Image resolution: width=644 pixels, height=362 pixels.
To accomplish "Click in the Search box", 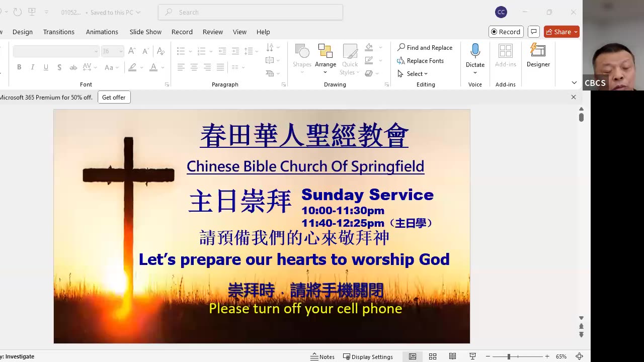I will pos(251,12).
